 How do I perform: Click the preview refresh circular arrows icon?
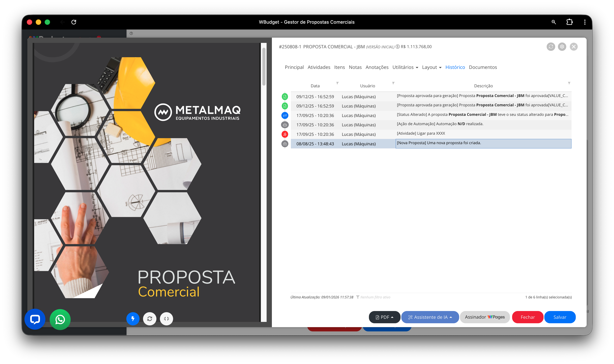[x=150, y=319]
